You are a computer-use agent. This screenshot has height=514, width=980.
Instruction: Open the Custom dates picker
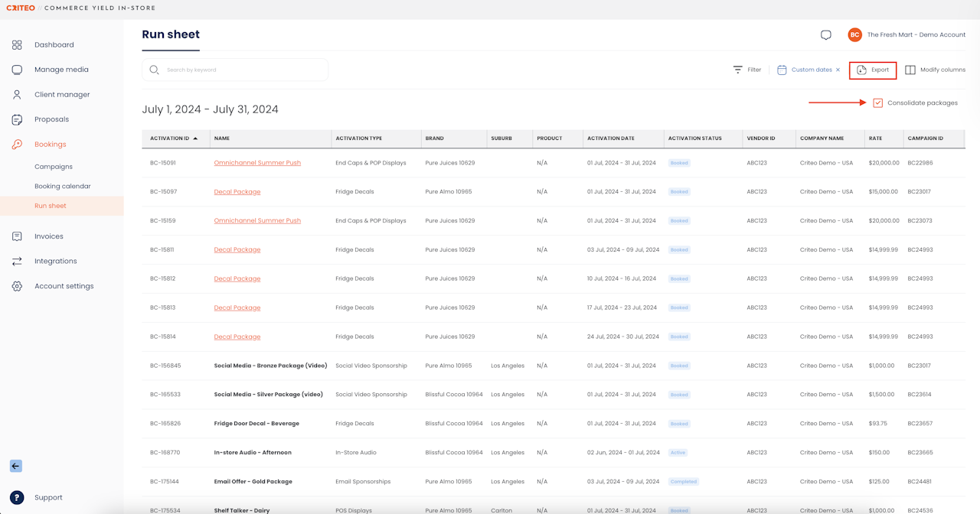tap(805, 70)
